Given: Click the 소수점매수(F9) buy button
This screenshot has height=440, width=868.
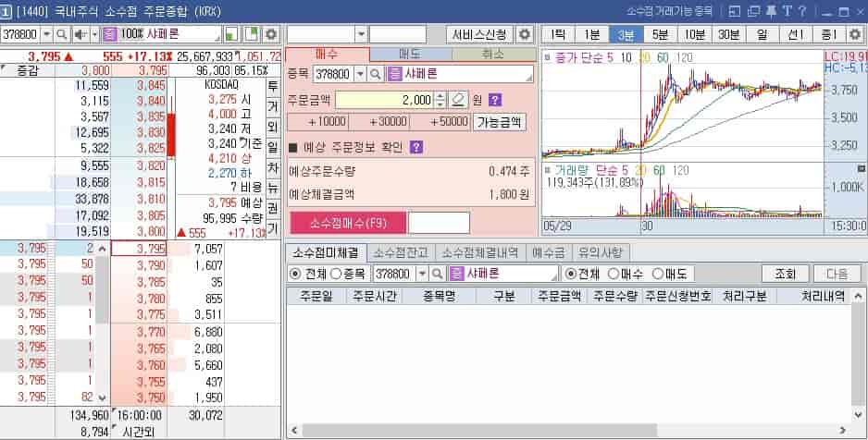Looking at the screenshot, I should click(348, 223).
